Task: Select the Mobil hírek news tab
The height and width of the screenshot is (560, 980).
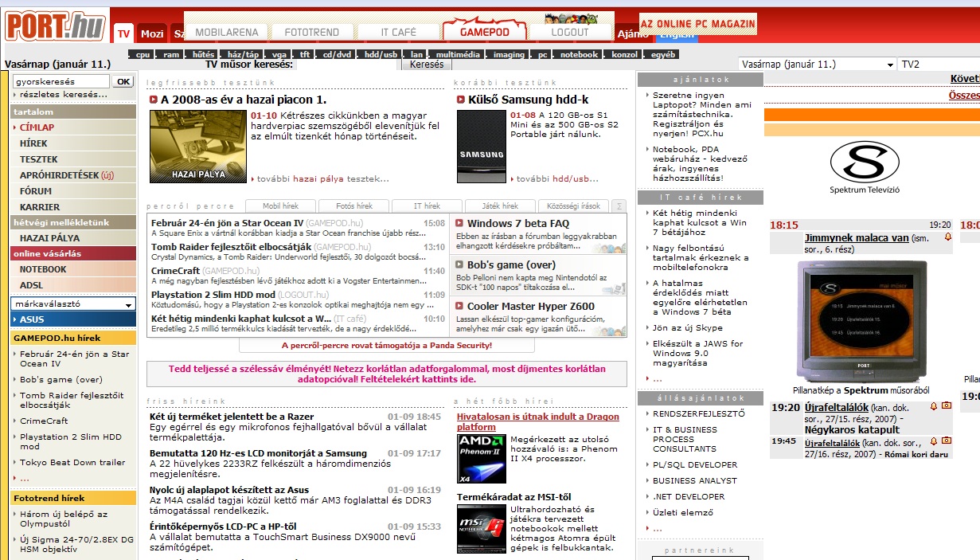Action: (x=281, y=206)
